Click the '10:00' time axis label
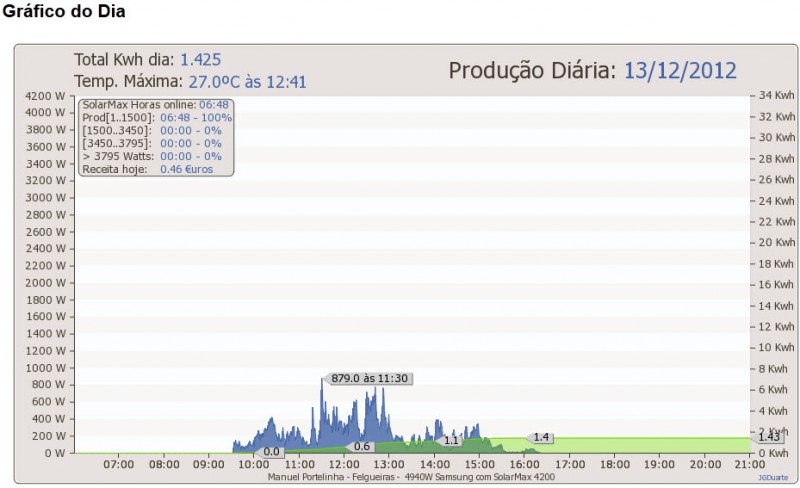The height and width of the screenshot is (488, 800). [x=254, y=465]
